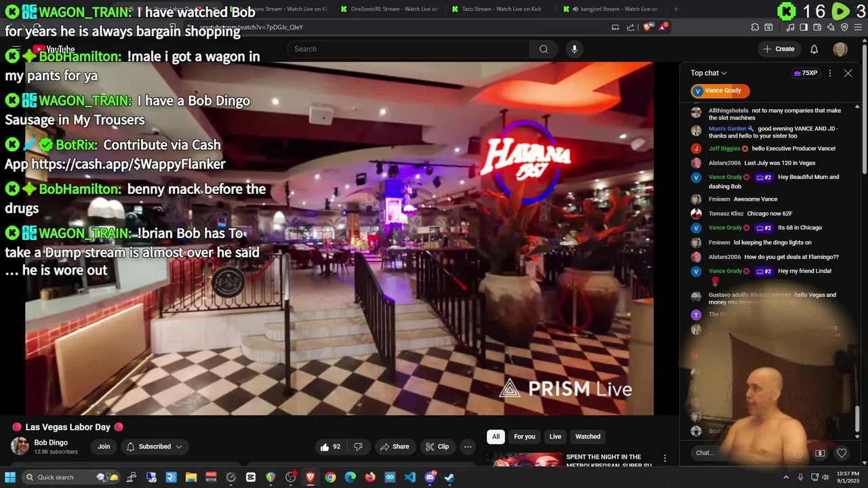The width and height of the screenshot is (868, 488).
Task: Select the All filter chip
Action: 496,436
